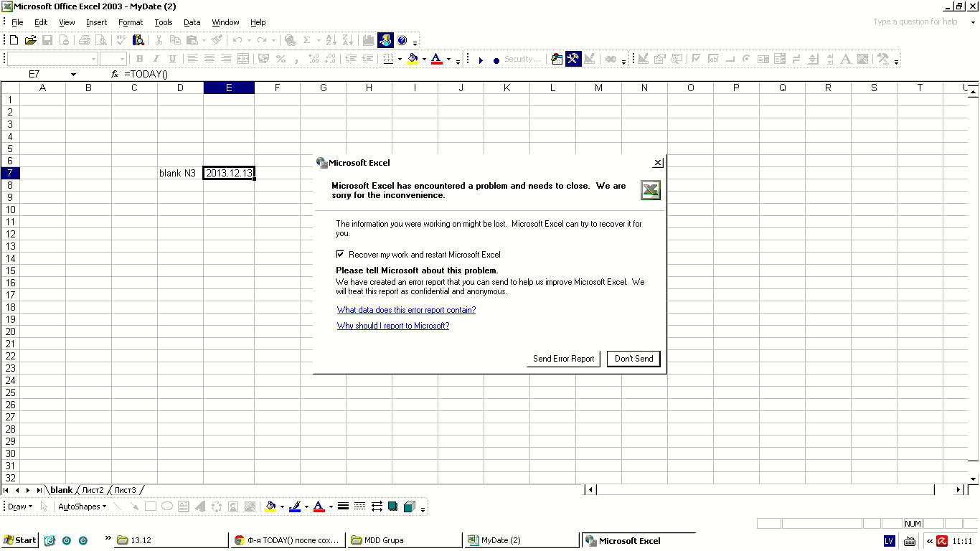Toggle right text alignment
The width and height of the screenshot is (980, 551).
click(226, 59)
